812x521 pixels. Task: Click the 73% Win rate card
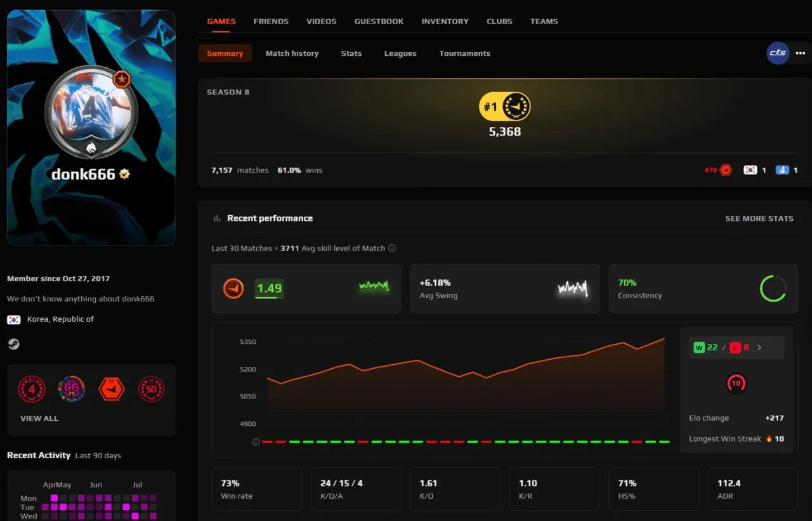point(257,489)
